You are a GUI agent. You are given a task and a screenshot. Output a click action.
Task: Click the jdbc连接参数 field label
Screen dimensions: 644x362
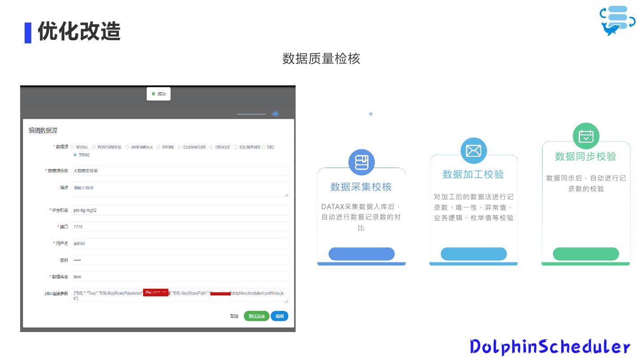point(57,294)
